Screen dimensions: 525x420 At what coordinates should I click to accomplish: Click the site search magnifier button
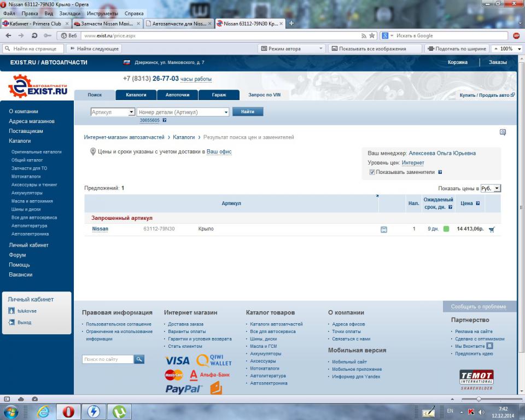(139, 359)
